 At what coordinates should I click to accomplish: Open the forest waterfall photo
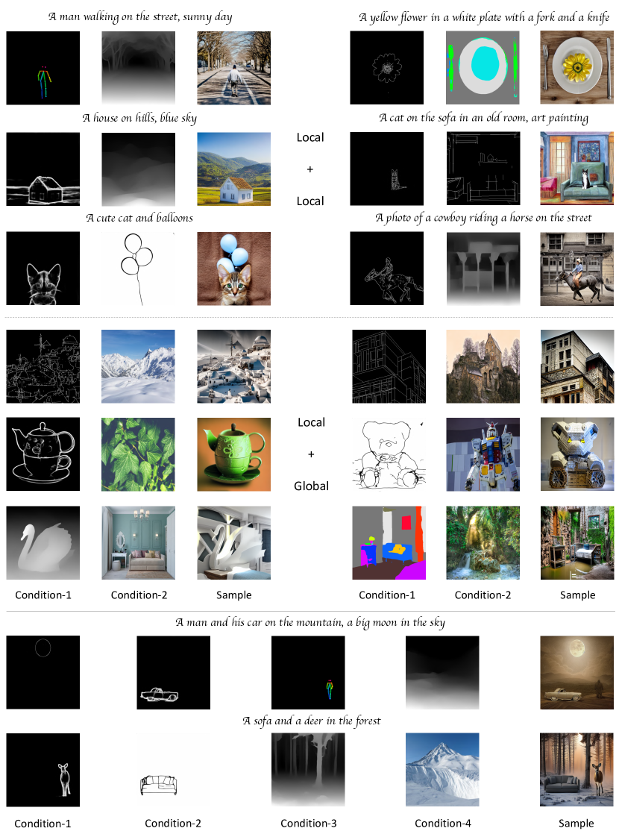coord(483,542)
